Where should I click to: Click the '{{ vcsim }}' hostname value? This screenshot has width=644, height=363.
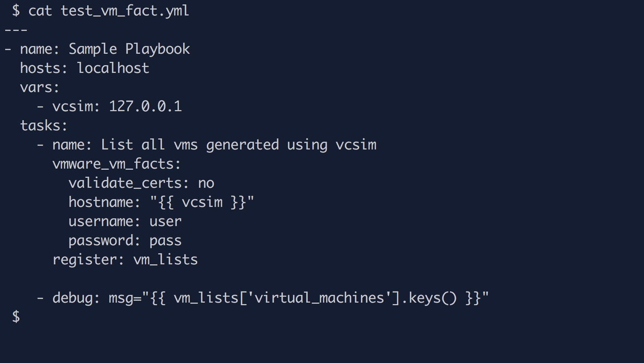point(202,202)
